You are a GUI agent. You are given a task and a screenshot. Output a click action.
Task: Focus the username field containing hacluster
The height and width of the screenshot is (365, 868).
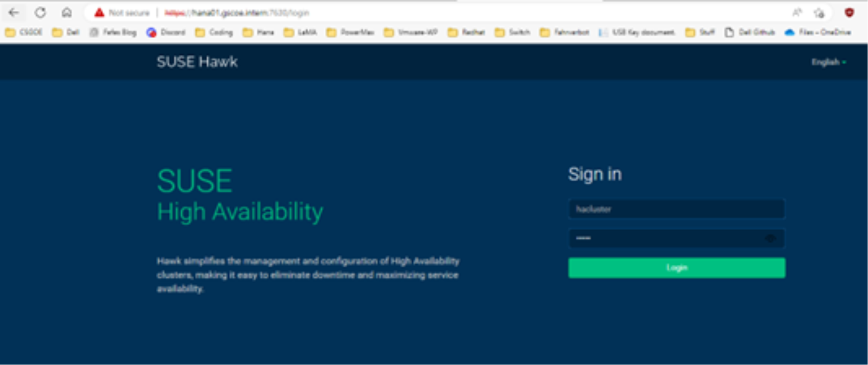click(677, 209)
